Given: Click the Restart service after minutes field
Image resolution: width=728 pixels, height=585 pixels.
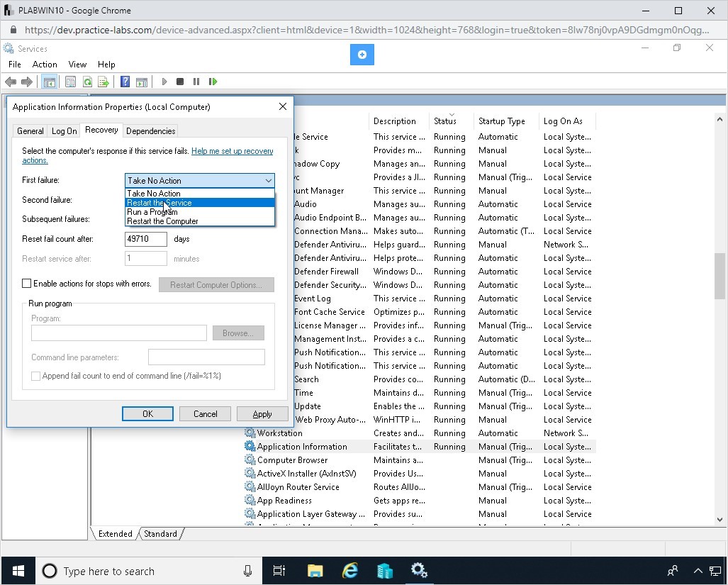Looking at the screenshot, I should pos(146,259).
